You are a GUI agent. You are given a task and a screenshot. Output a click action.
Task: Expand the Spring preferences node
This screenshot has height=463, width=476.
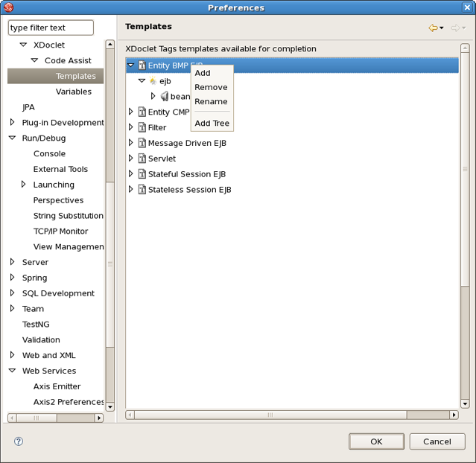12,278
